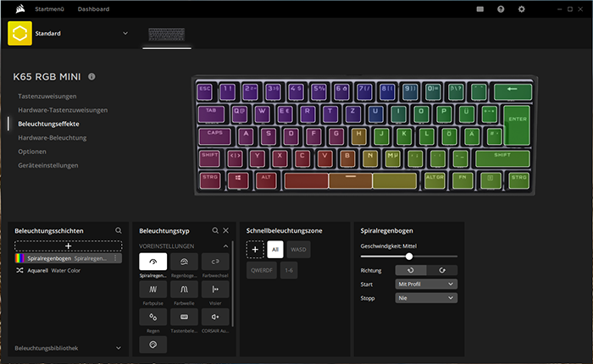Open the help question mark icon

501,9
